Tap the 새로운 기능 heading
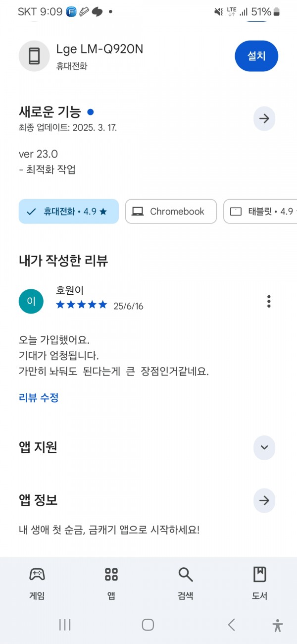The width and height of the screenshot is (297, 644). [50, 112]
